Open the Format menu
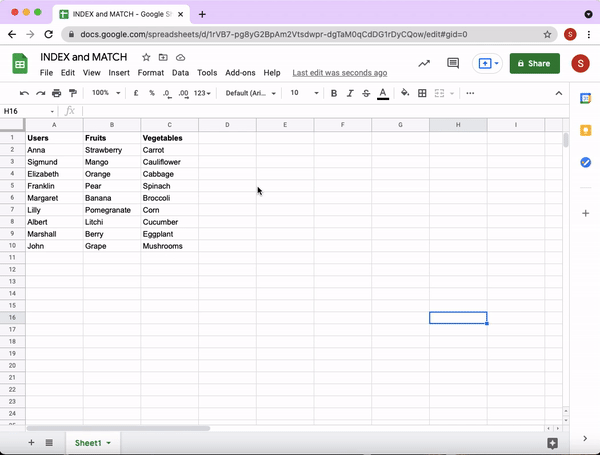Viewport: 600px width, 455px height. (x=151, y=73)
